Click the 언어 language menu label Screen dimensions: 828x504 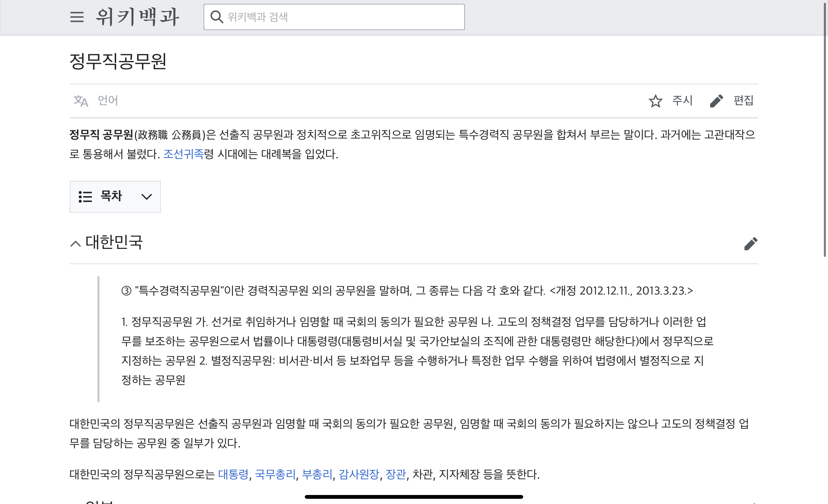click(108, 101)
